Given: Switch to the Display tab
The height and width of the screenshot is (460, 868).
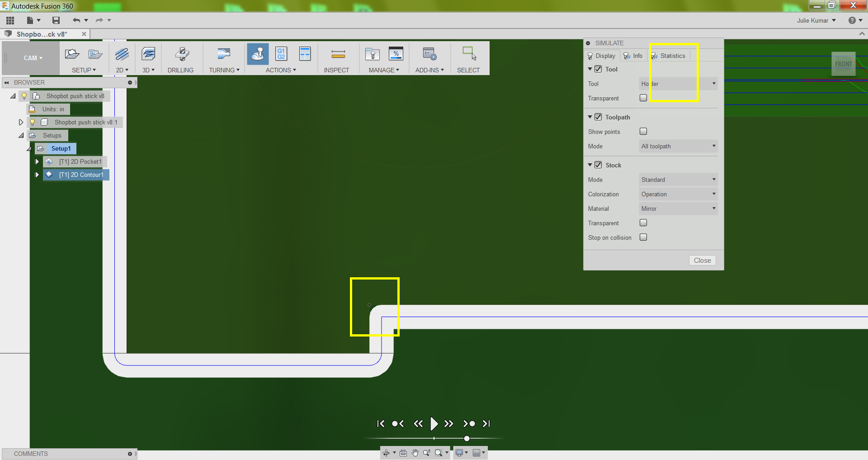Looking at the screenshot, I should tap(601, 56).
